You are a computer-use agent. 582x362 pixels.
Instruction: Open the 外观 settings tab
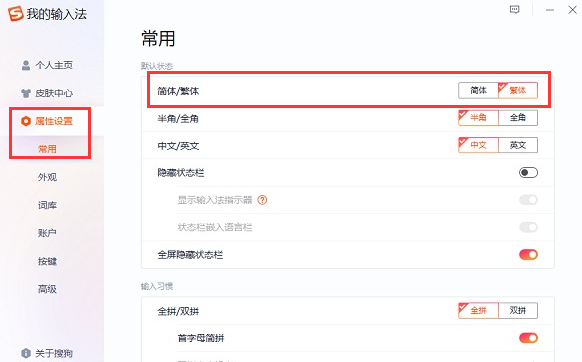pyautogui.click(x=47, y=177)
